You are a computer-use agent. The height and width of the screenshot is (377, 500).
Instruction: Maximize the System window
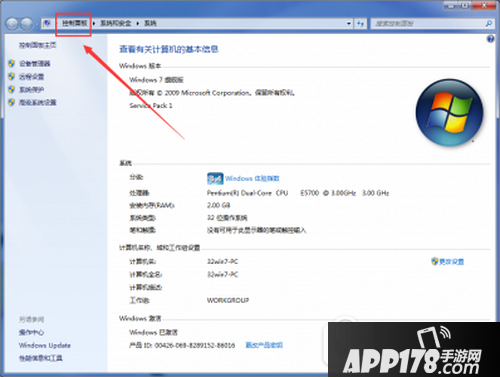[466, 5]
